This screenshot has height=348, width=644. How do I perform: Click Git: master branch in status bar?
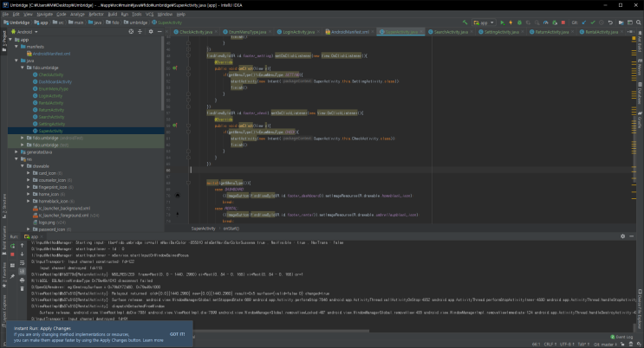[606, 345]
